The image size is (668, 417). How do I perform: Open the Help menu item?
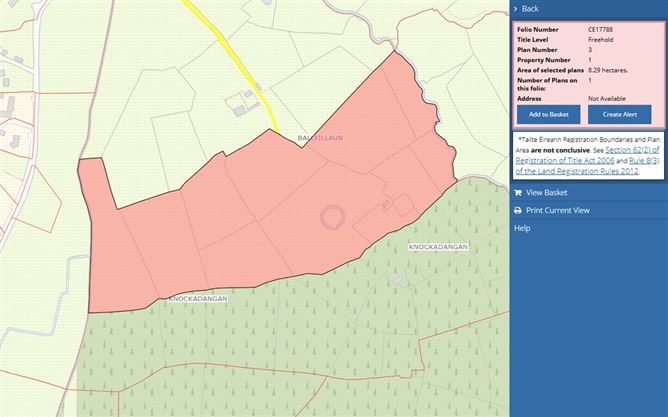[x=522, y=228]
